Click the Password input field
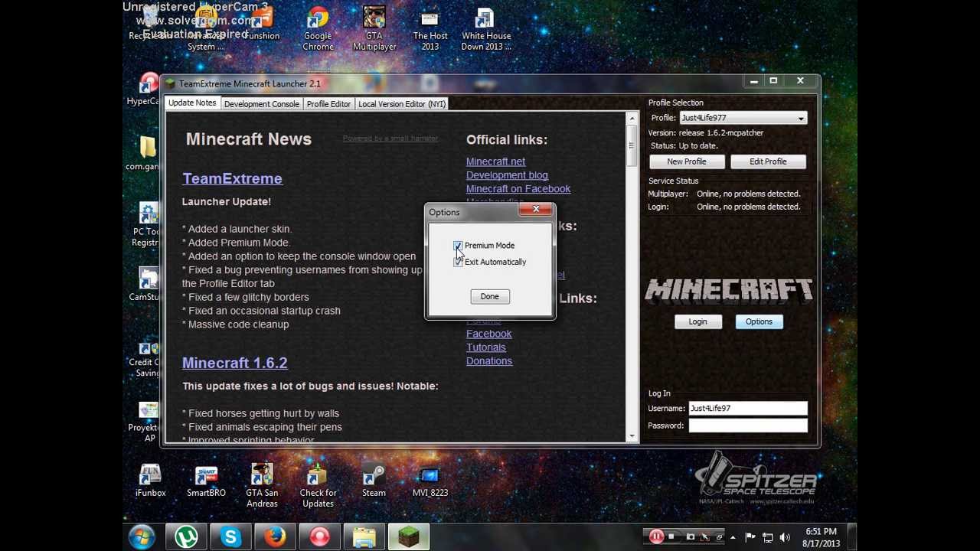The height and width of the screenshot is (551, 980). [x=747, y=425]
